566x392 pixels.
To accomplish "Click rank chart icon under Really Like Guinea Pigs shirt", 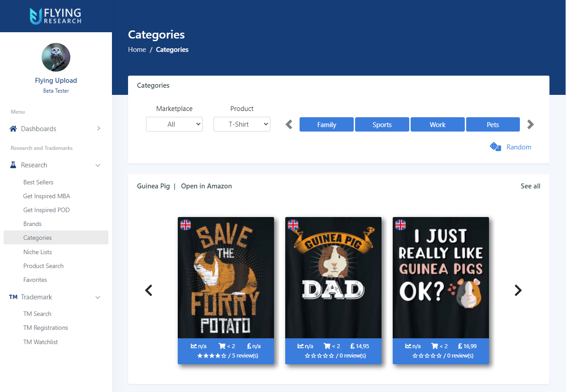I will [408, 346].
